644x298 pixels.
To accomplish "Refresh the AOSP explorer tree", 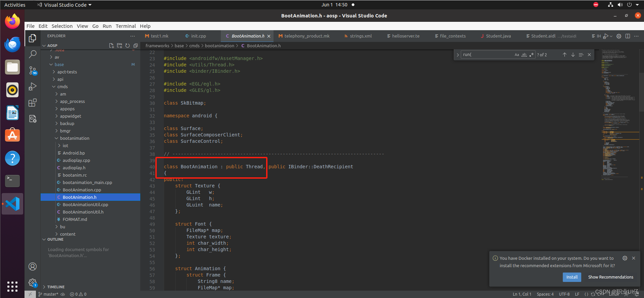I will [128, 46].
